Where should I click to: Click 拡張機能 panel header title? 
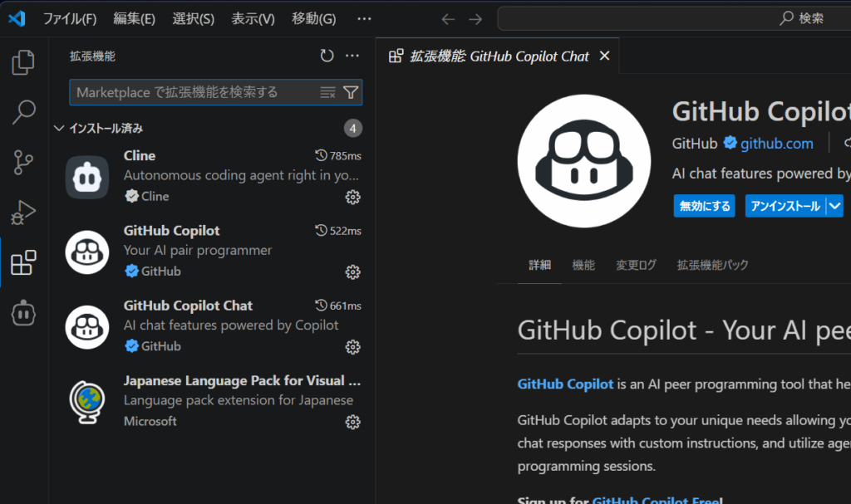(92, 56)
